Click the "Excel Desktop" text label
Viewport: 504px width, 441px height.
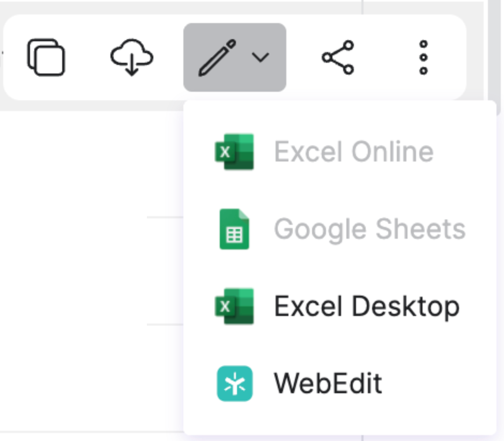[x=367, y=306]
